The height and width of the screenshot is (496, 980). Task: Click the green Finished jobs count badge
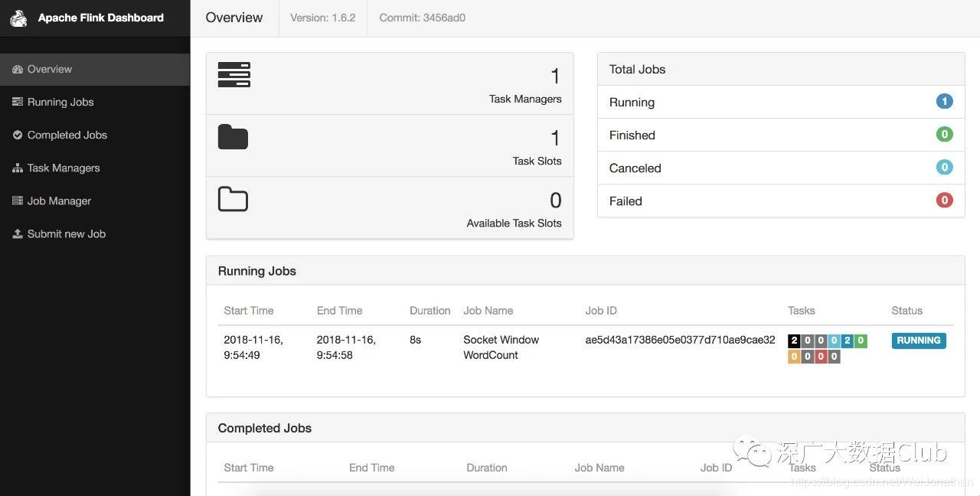[x=944, y=134]
